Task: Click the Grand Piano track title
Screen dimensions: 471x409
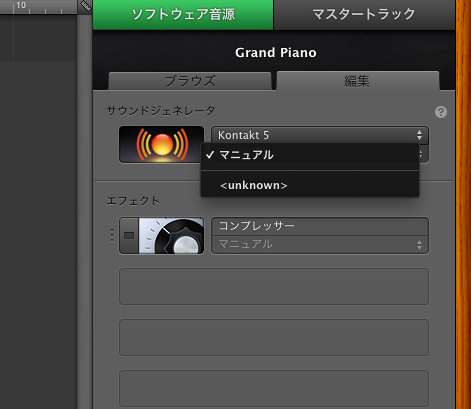Action: point(276,53)
